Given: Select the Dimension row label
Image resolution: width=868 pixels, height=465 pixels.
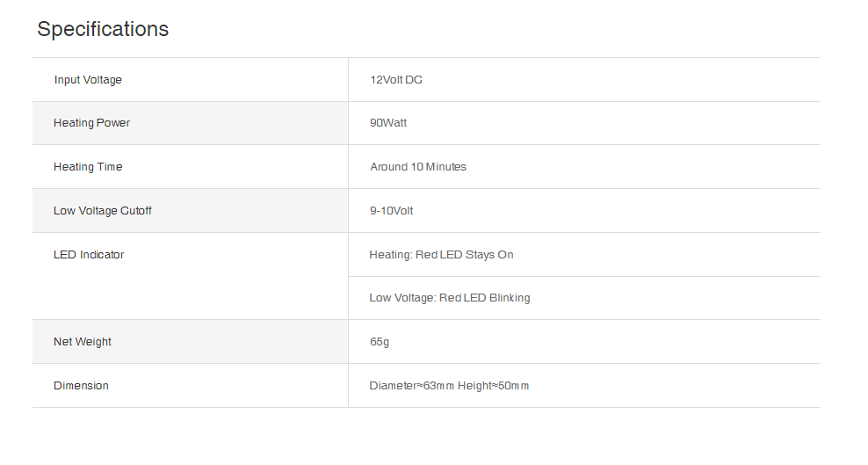Looking at the screenshot, I should (x=81, y=386).
